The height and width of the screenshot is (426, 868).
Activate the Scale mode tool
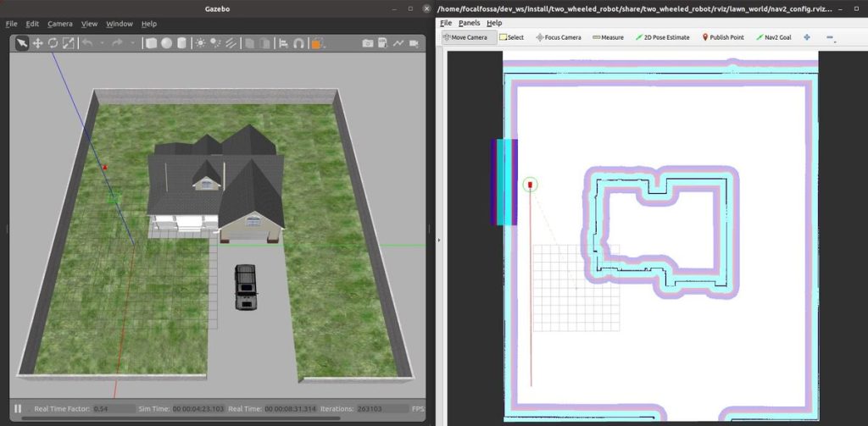[67, 42]
